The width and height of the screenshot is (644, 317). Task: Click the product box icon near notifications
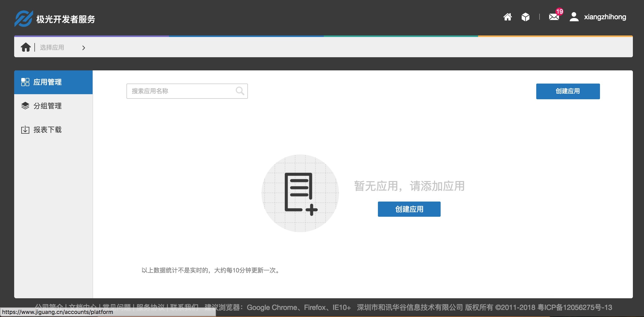click(x=525, y=17)
